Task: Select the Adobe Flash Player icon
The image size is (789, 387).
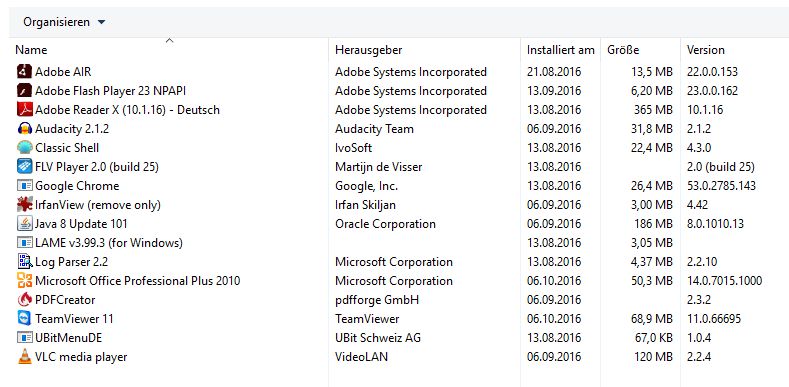Action: pos(24,91)
